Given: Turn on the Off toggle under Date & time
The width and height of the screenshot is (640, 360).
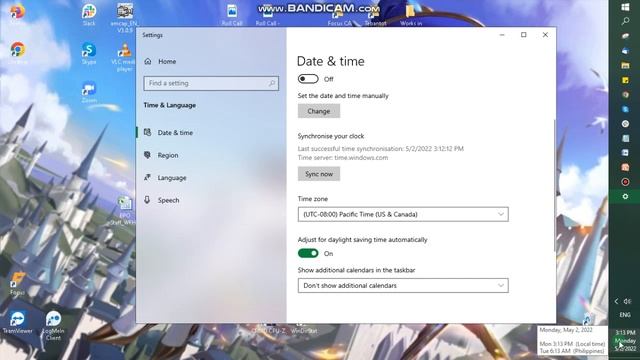Looking at the screenshot, I should click(x=308, y=79).
